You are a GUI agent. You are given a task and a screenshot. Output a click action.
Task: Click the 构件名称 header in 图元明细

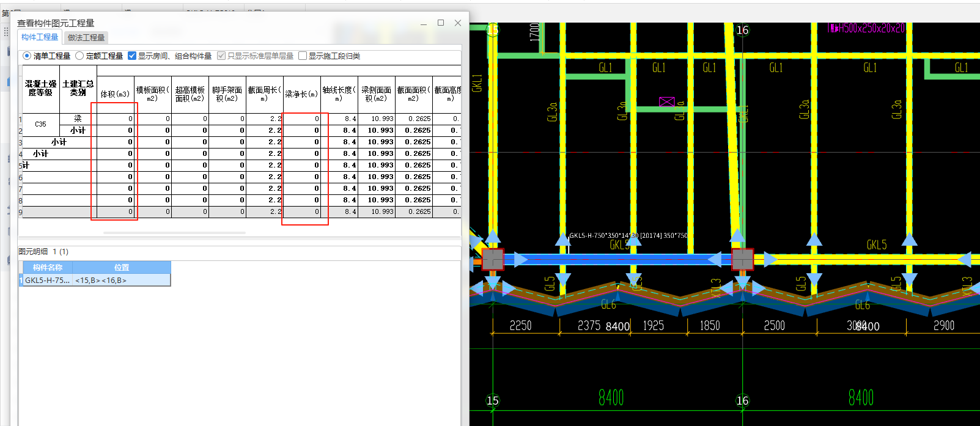(x=48, y=267)
